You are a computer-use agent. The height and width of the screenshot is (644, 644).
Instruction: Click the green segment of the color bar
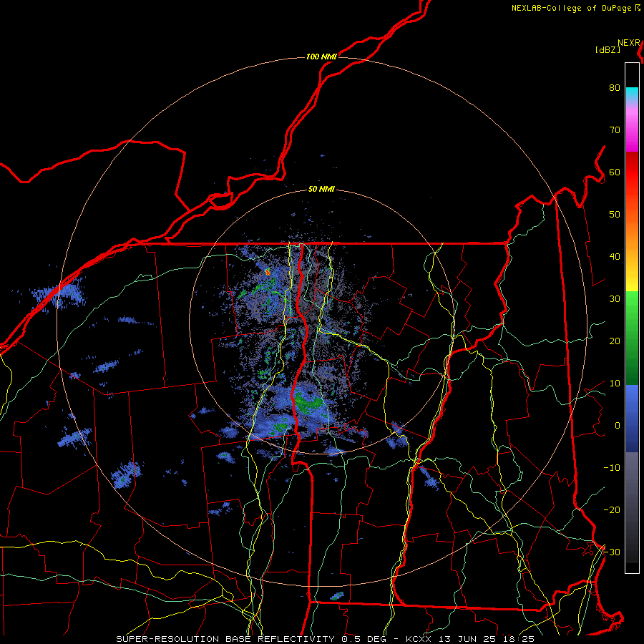[x=632, y=338]
